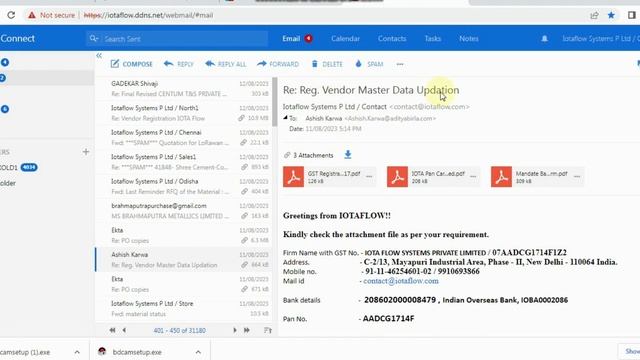The height and width of the screenshot is (360, 640).
Task: Mark the selected email as Spam
Action: [x=369, y=64]
